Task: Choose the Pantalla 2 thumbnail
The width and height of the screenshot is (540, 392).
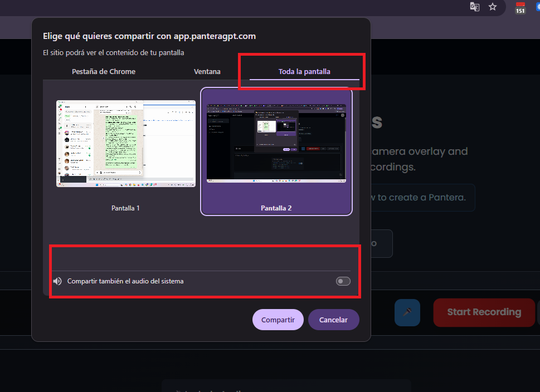Action: pos(276,144)
